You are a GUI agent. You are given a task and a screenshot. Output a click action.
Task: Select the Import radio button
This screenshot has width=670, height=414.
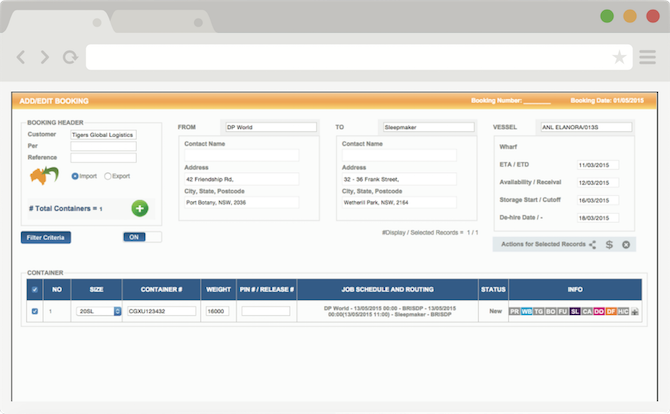(x=75, y=176)
